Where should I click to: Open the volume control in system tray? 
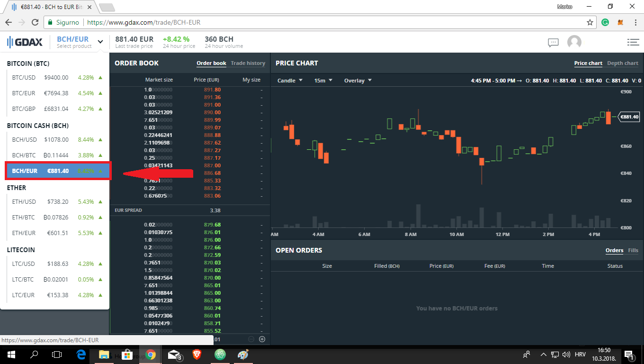[566, 355]
